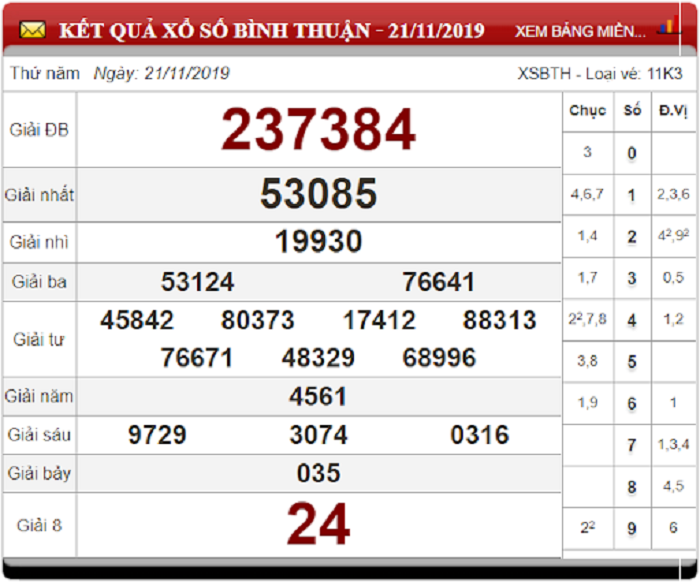Select seventh prize number 035

(319, 473)
